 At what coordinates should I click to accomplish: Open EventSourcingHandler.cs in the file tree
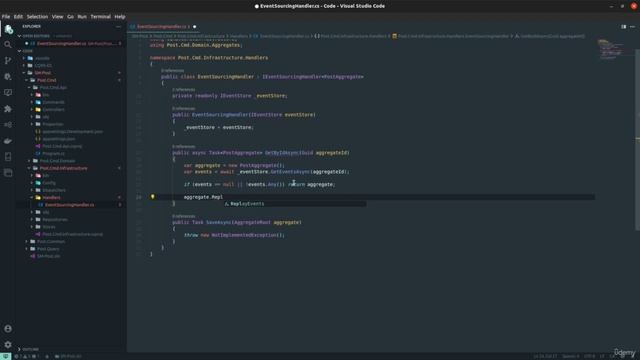tap(69, 205)
